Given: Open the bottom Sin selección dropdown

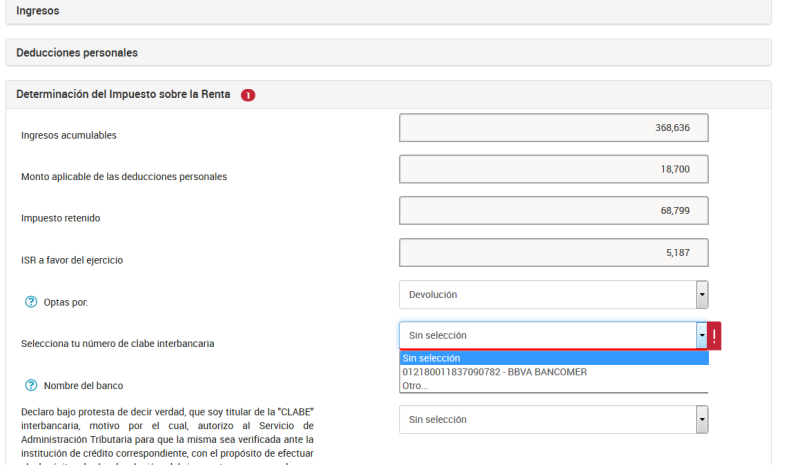Looking at the screenshot, I should point(554,420).
